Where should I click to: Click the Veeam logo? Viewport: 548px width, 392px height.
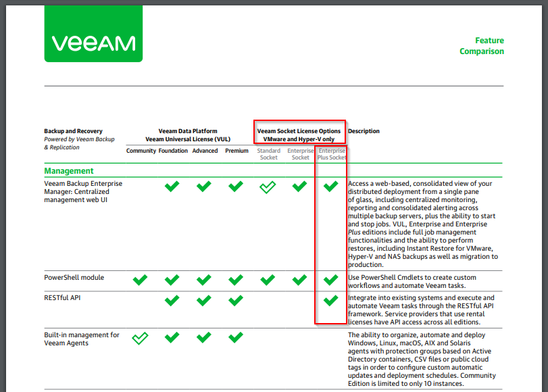pyautogui.click(x=93, y=34)
